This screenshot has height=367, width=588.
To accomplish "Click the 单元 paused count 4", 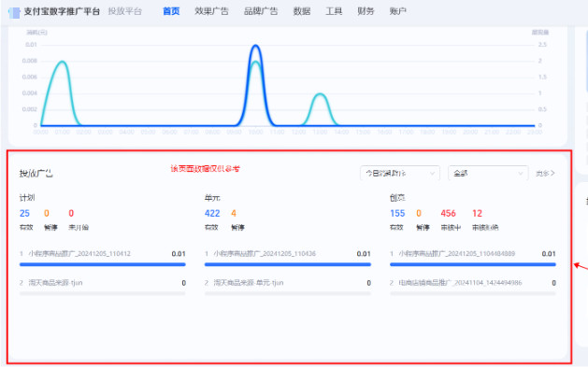I will 234,213.
